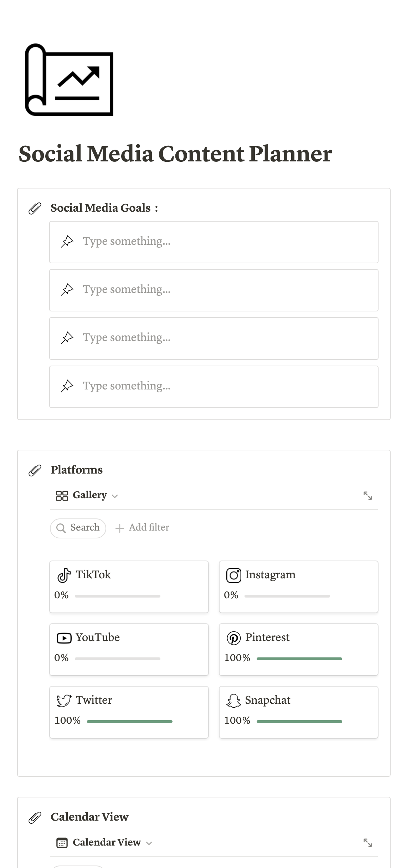Screen dimensions: 401x868
Task: Click the pin icon in last goal box
Action: click(67, 386)
